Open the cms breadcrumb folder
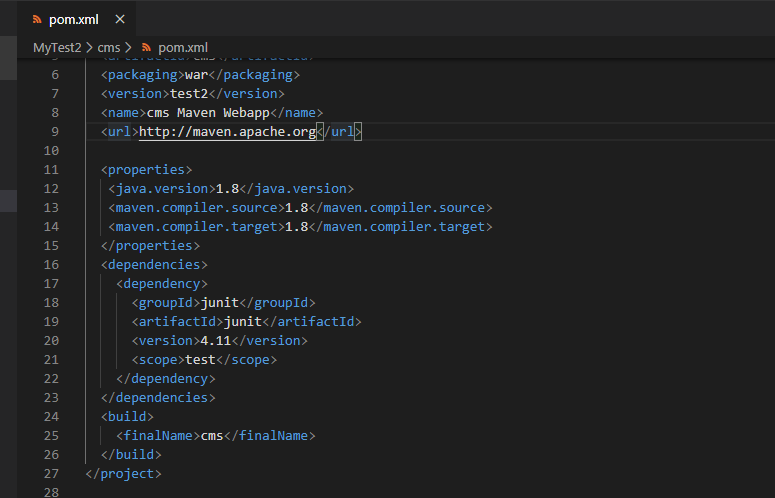Viewport: 775px width, 498px height. click(108, 47)
